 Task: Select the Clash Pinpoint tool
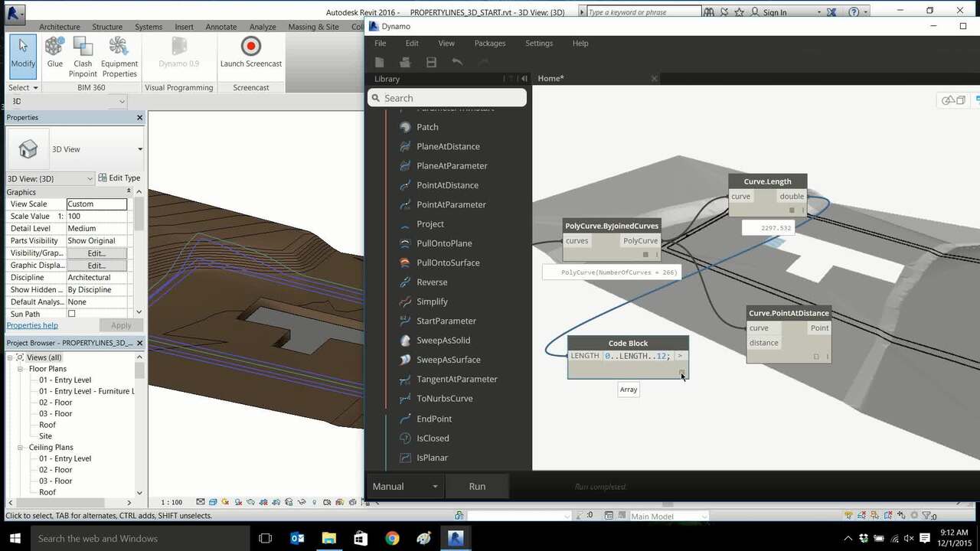click(83, 49)
